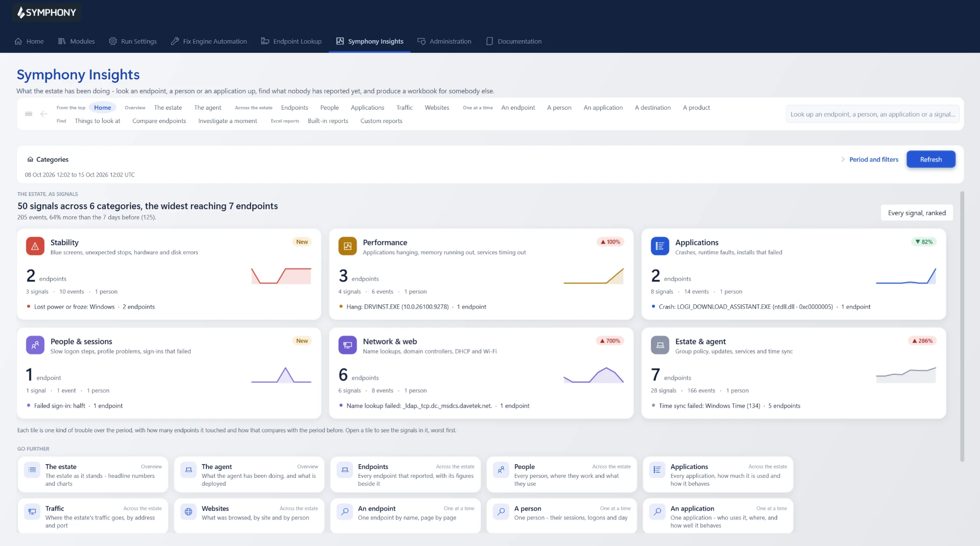
Task: Click the Refresh button
Action: pyautogui.click(x=931, y=160)
